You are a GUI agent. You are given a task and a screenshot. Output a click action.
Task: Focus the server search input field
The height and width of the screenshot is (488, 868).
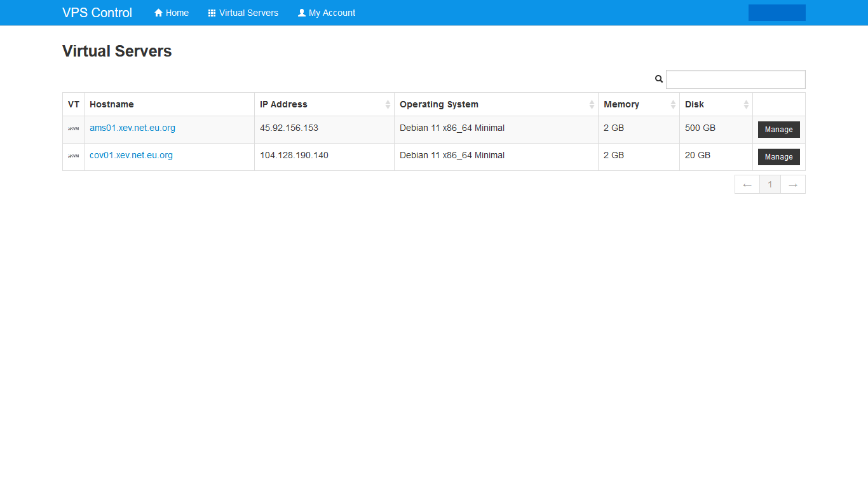[x=735, y=79]
